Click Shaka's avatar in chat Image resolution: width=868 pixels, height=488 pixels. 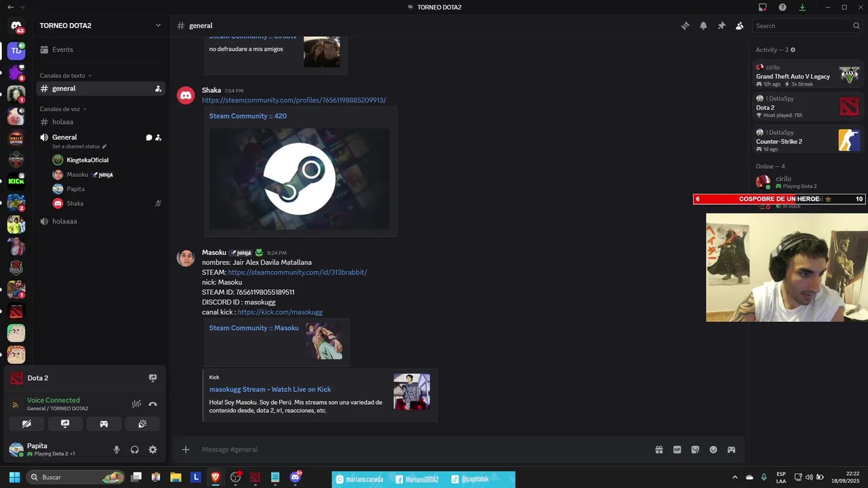[186, 96]
